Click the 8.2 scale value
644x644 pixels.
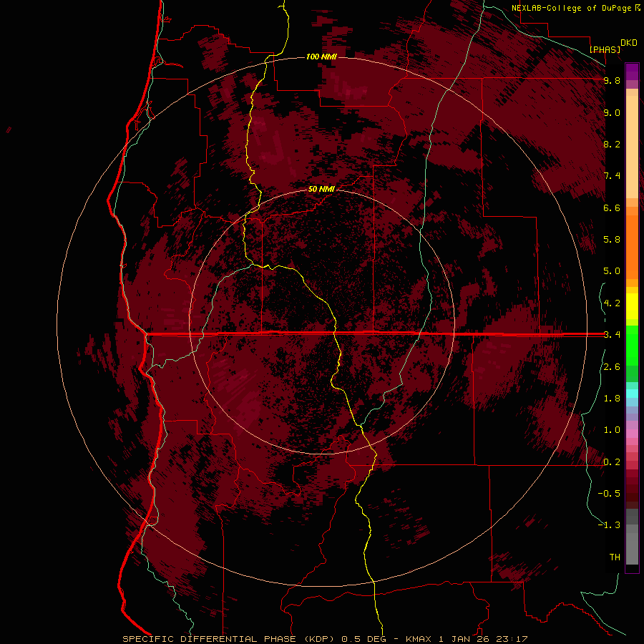tap(612, 144)
